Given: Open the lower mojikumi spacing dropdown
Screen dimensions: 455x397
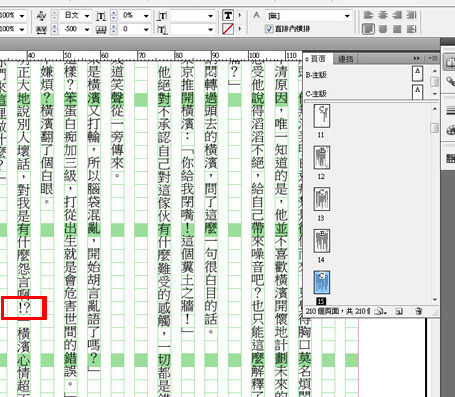Looking at the screenshot, I should coord(210,30).
